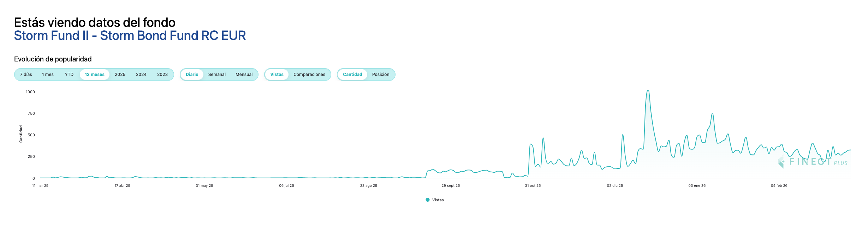Image resolution: width=868 pixels, height=231 pixels.
Task: Switch range to YTD
Action: pos(69,75)
